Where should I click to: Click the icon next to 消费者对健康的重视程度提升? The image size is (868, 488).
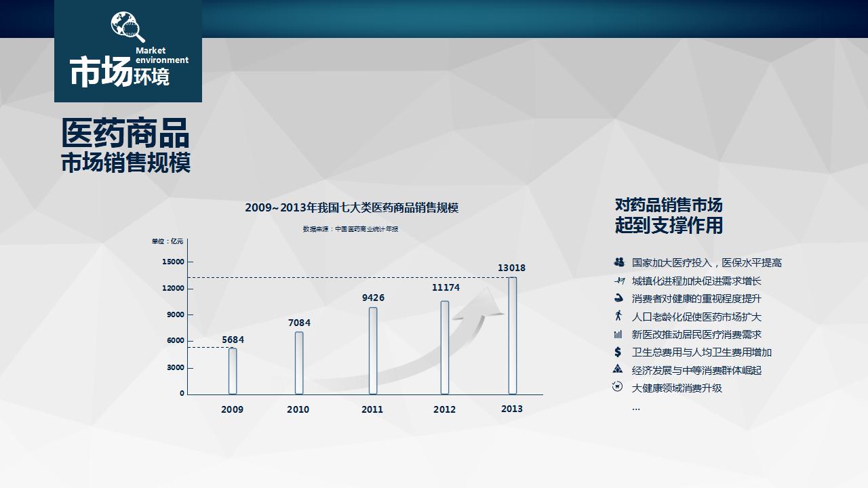(618, 298)
